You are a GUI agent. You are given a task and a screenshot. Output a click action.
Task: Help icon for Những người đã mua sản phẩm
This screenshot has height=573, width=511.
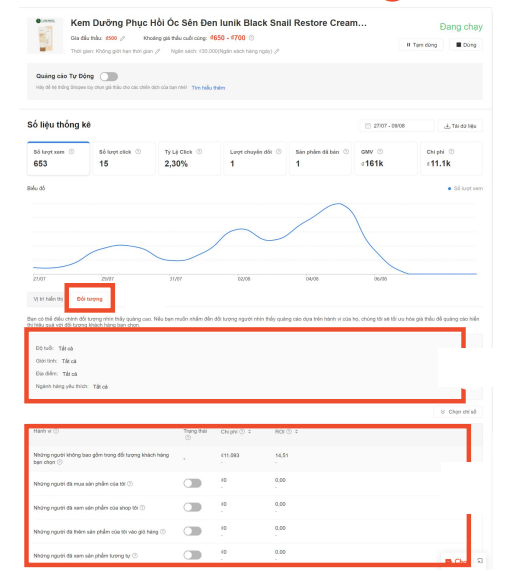tap(130, 484)
